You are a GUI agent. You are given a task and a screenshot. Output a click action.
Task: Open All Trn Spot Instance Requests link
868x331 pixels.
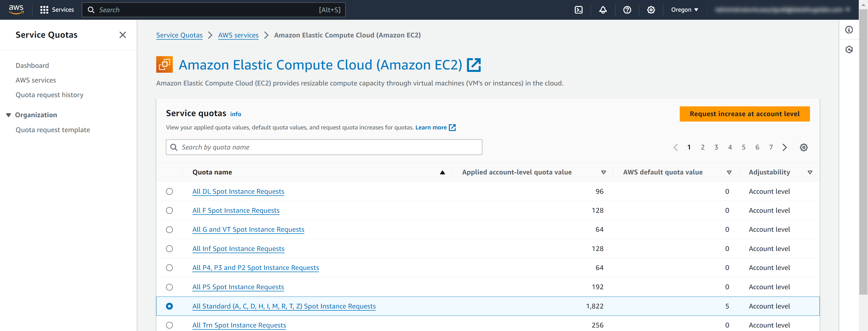coord(239,325)
